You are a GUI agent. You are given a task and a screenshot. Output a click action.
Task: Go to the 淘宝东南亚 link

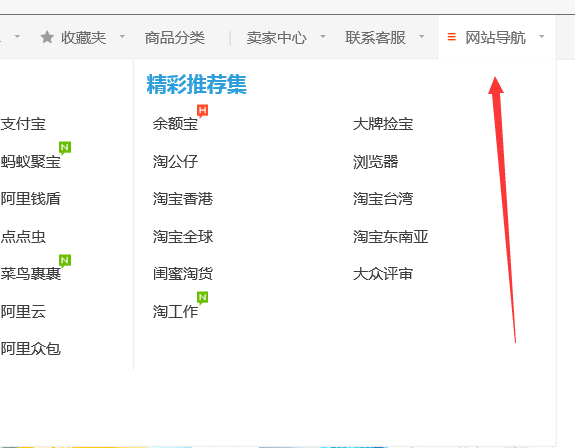click(x=391, y=236)
